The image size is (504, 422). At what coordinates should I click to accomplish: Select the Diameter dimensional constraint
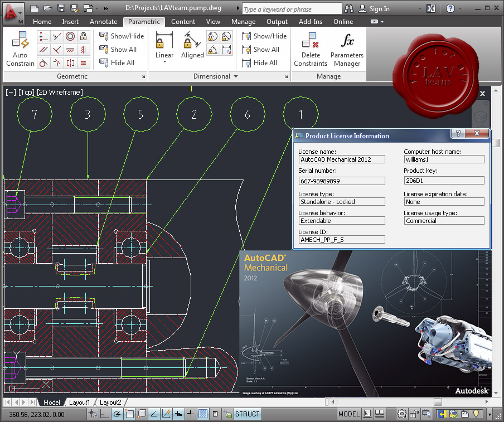click(x=226, y=36)
